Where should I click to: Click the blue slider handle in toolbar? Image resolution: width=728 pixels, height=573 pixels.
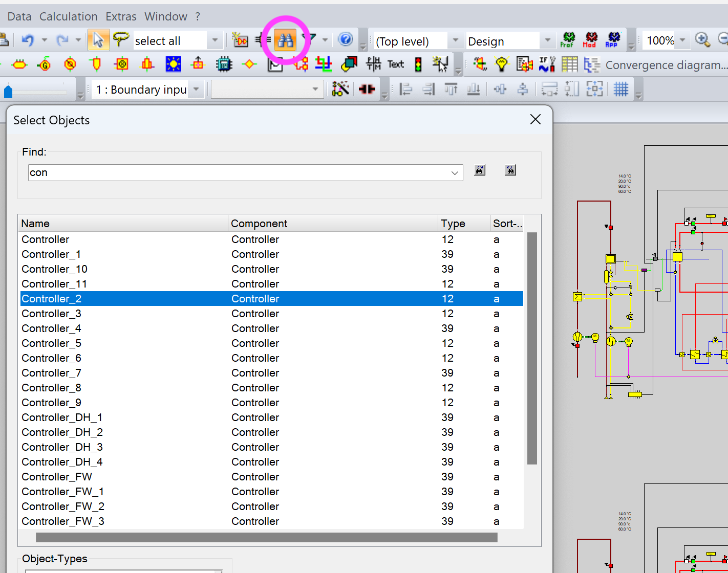tap(8, 92)
